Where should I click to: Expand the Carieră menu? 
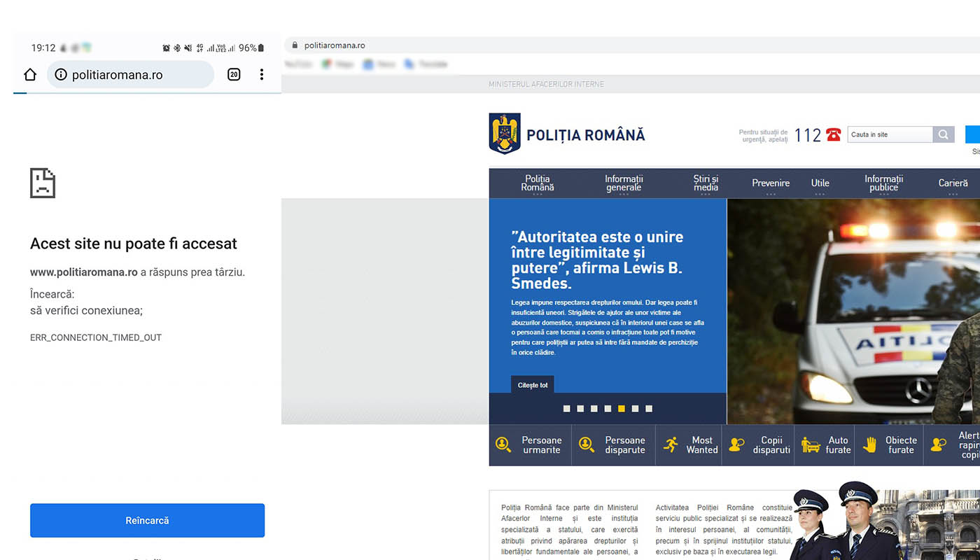(x=953, y=183)
